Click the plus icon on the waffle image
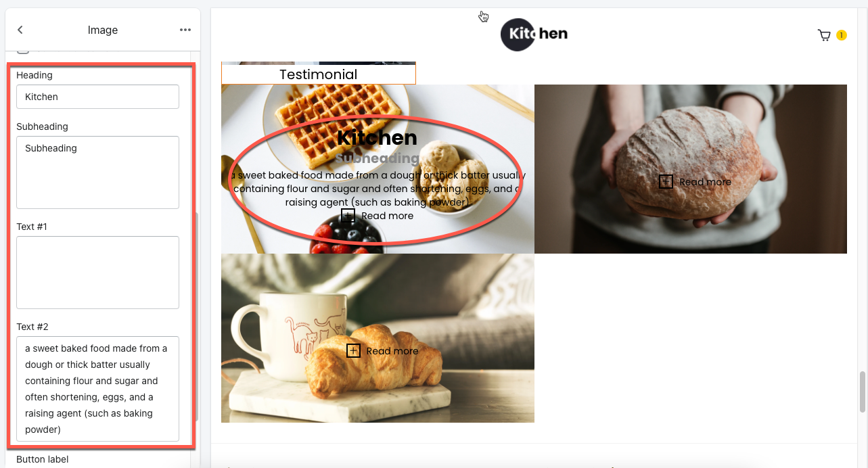This screenshot has height=468, width=868. tap(348, 216)
